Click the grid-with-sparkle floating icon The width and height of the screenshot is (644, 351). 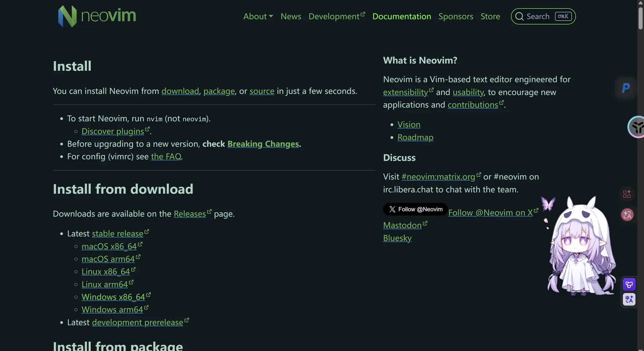(627, 194)
